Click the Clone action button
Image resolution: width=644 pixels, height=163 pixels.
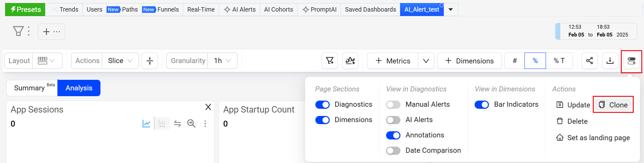(x=613, y=105)
